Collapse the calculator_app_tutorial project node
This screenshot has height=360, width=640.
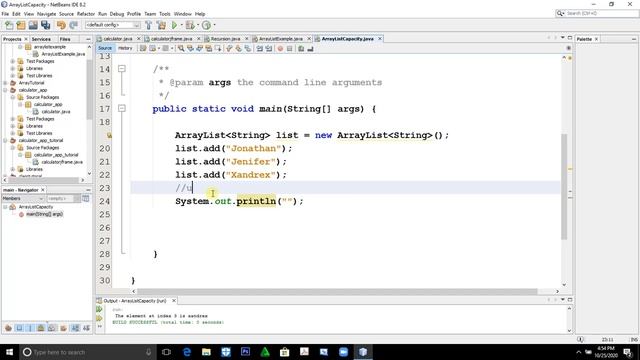click(6, 140)
